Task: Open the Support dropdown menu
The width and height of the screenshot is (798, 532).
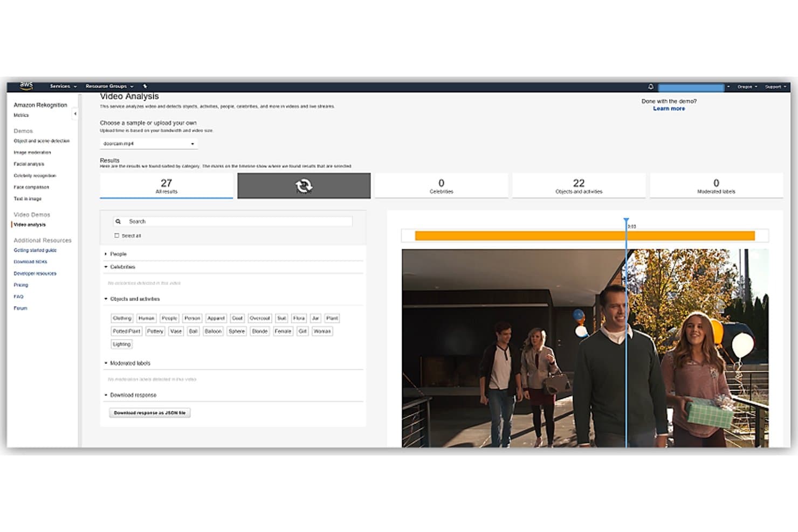Action: (x=775, y=87)
